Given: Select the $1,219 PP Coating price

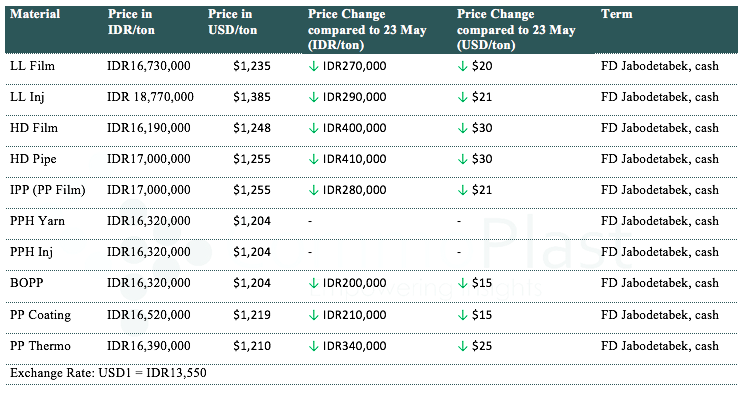Looking at the screenshot, I should point(252,314).
